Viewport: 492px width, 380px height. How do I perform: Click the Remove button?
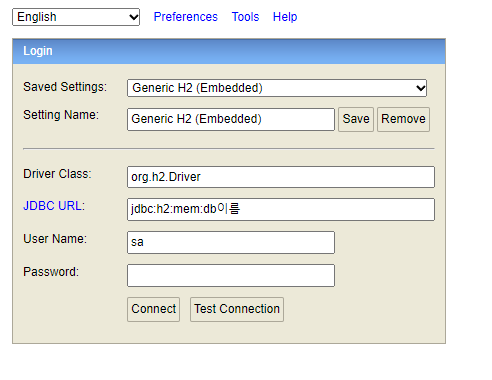(x=403, y=119)
